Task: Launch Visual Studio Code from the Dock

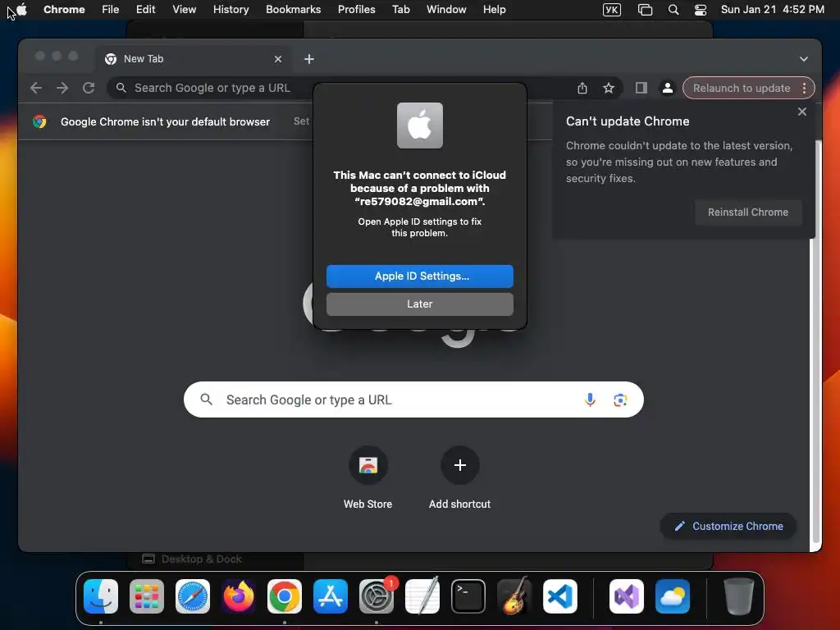Action: tap(559, 596)
